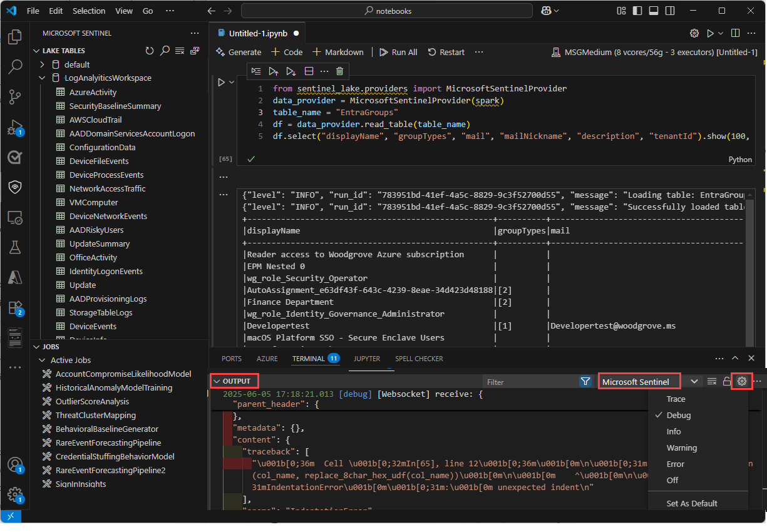The width and height of the screenshot is (767, 532).
Task: Open the run-cell options chevron beside the cell
Action: 232,82
